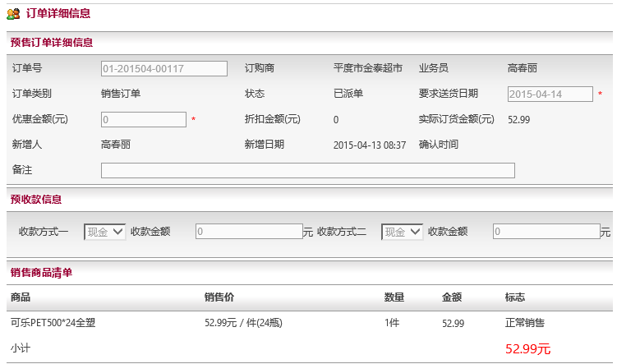
Task: Click the 备注 remarks text box
Action: (308, 170)
